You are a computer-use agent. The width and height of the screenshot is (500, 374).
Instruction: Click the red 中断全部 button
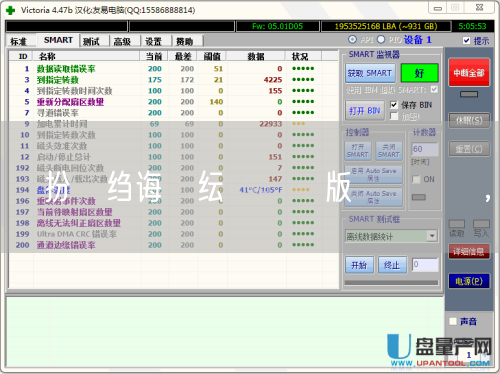[x=469, y=73]
